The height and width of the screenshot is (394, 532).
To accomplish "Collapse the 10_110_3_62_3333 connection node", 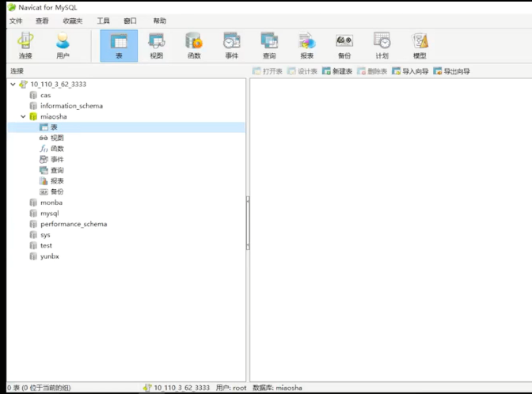I will [13, 84].
